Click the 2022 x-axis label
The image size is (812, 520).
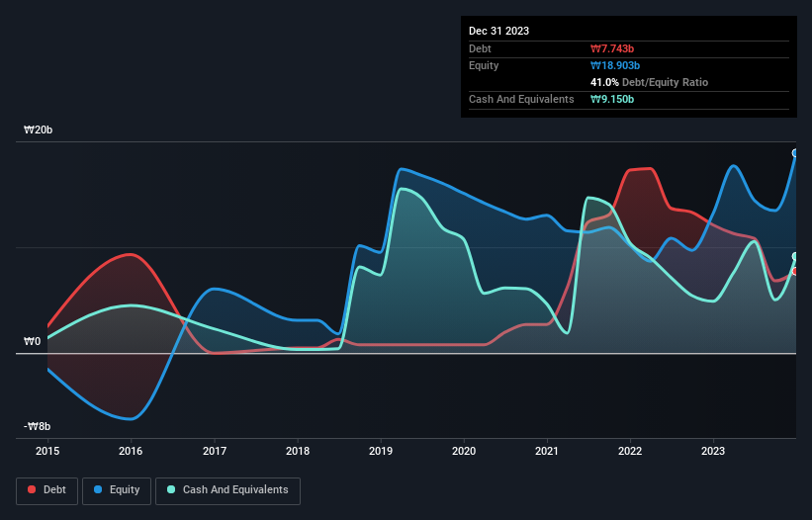[630, 451]
